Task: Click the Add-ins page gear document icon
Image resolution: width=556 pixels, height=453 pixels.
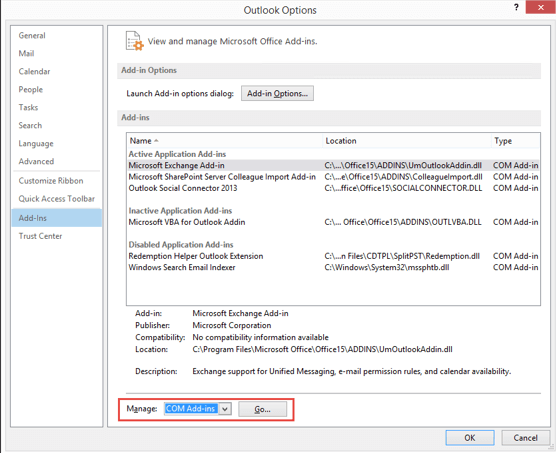Action: click(x=134, y=41)
